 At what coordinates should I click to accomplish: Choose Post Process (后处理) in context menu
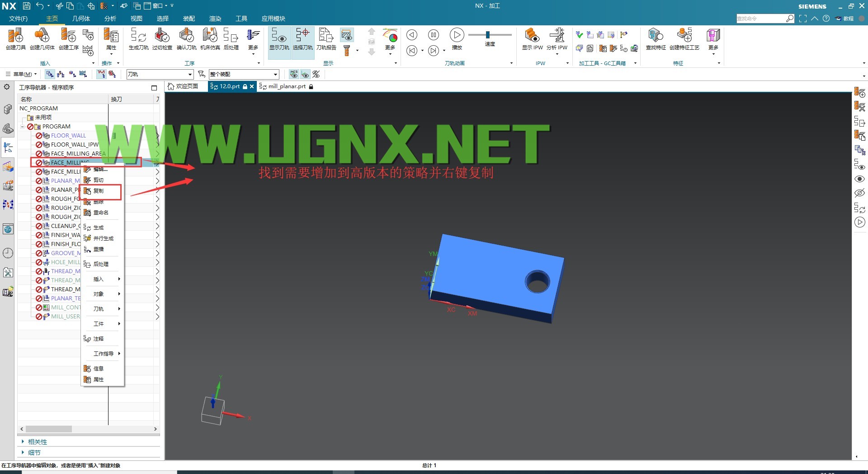coord(100,264)
